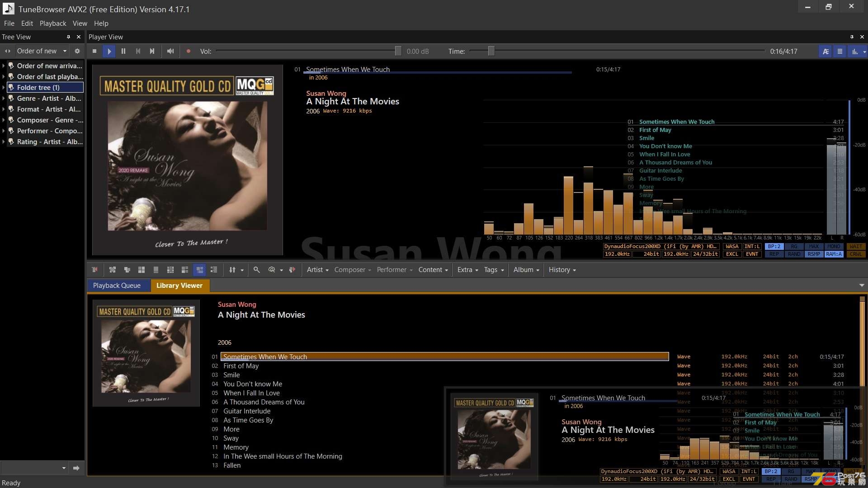Image resolution: width=868 pixels, height=488 pixels.
Task: Open the File menu
Action: pos(9,23)
